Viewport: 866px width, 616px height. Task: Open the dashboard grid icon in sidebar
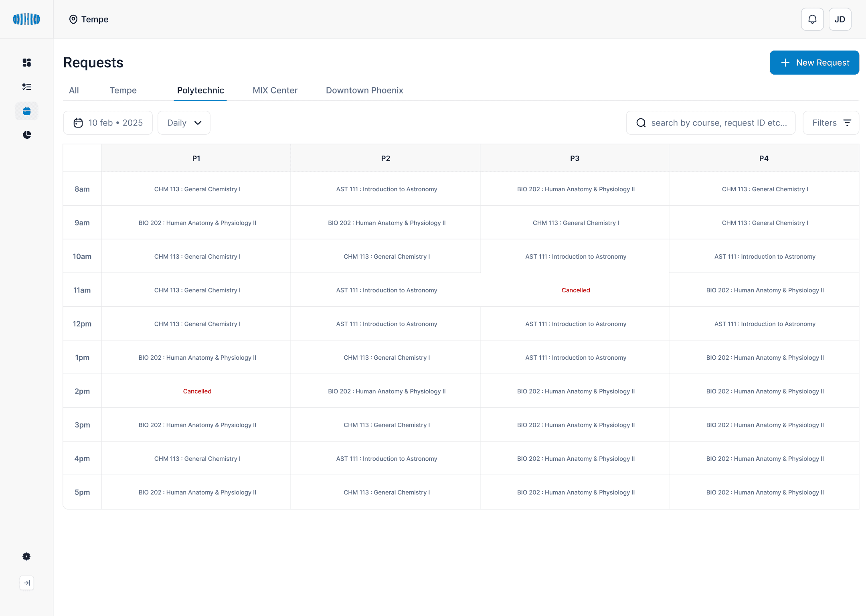point(26,63)
